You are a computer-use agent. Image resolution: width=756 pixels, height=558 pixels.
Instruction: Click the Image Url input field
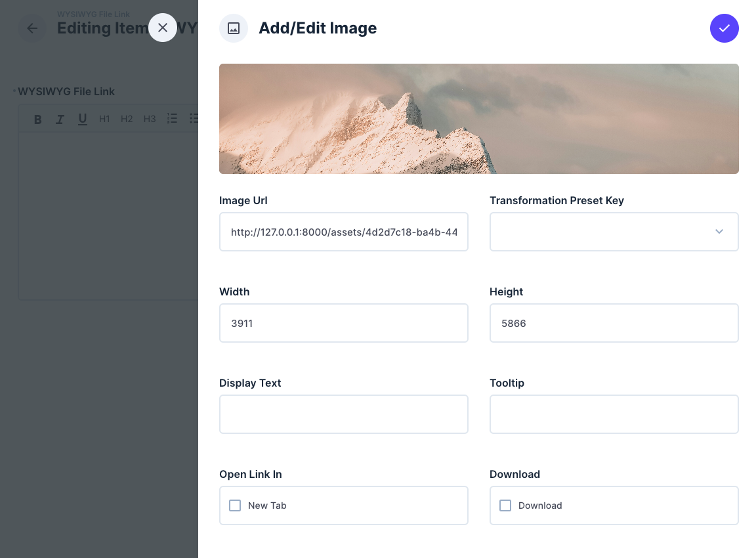pyautogui.click(x=344, y=232)
